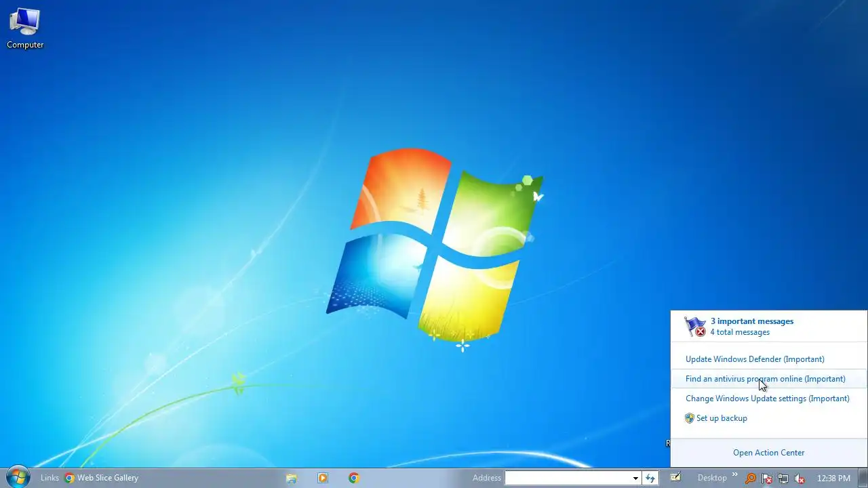The height and width of the screenshot is (488, 868).
Task: Click the 3 important messages heading
Action: (752, 321)
